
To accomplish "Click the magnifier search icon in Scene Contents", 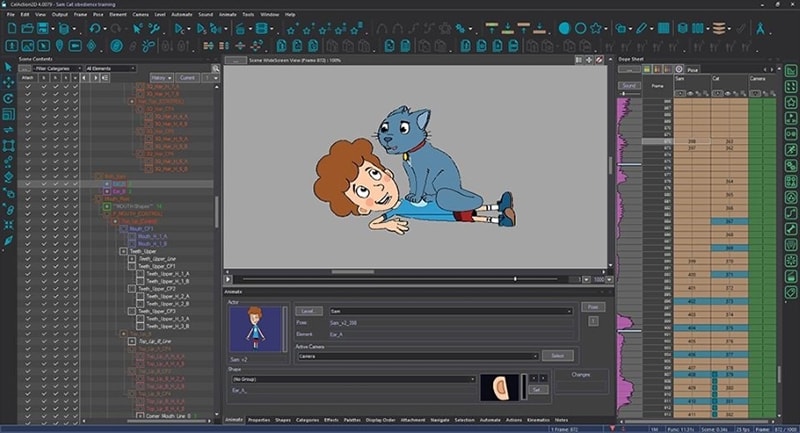I will point(216,68).
